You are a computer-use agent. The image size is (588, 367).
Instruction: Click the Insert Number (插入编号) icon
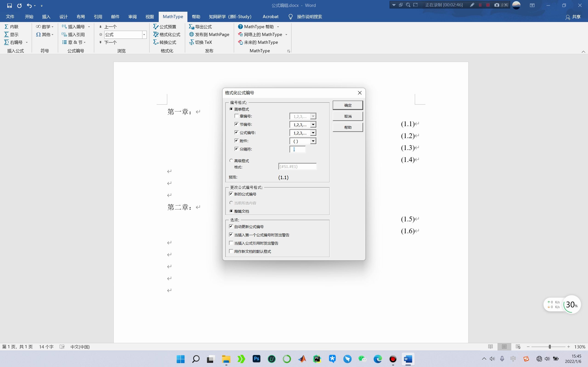(x=64, y=27)
